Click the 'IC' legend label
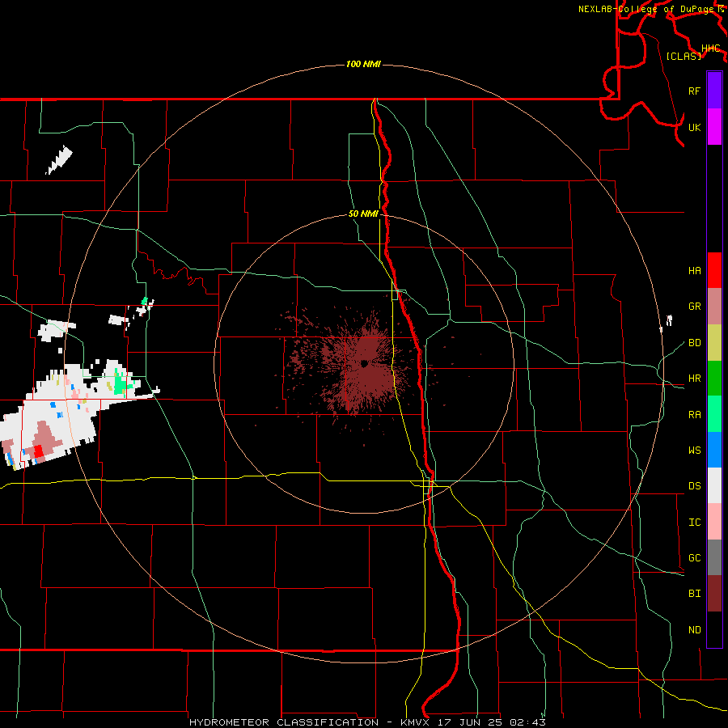This screenshot has width=728, height=728. (695, 523)
